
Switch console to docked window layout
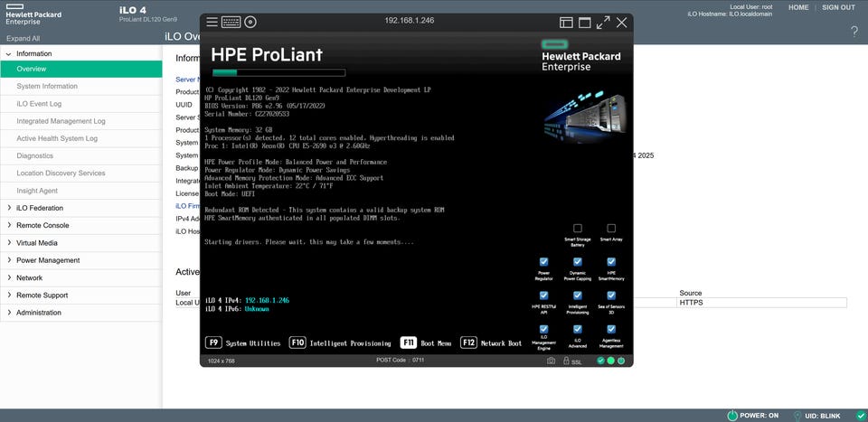click(566, 22)
